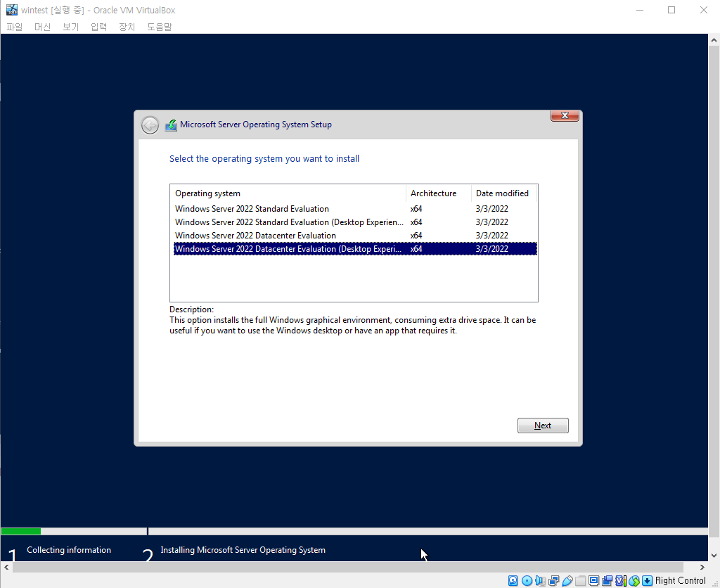The image size is (720, 588).
Task: Click the CPU virtualization V icon
Action: point(620,581)
